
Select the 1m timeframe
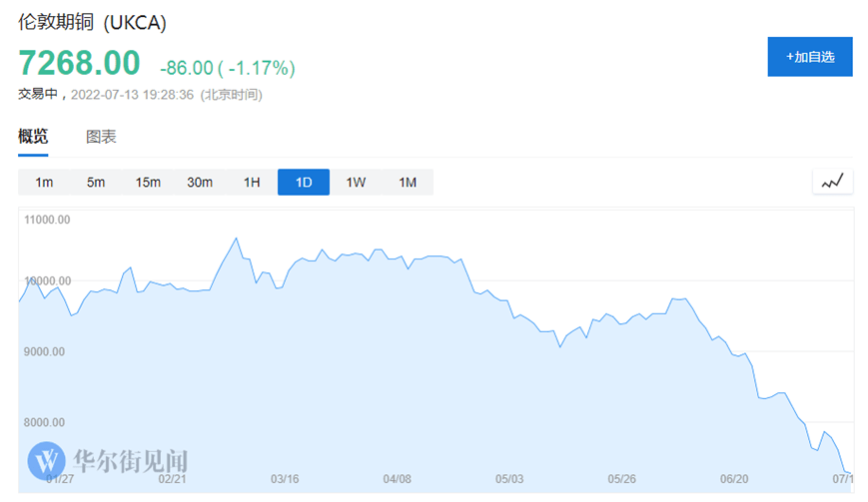(44, 182)
